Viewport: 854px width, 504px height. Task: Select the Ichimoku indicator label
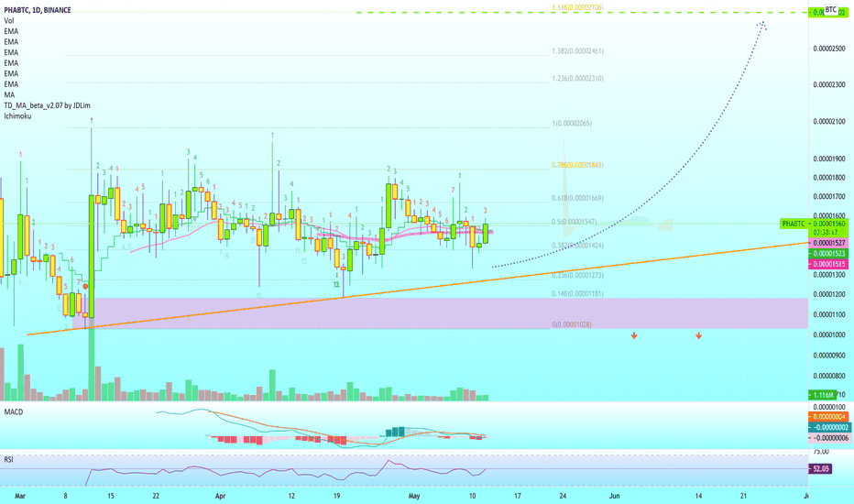pyautogui.click(x=17, y=116)
